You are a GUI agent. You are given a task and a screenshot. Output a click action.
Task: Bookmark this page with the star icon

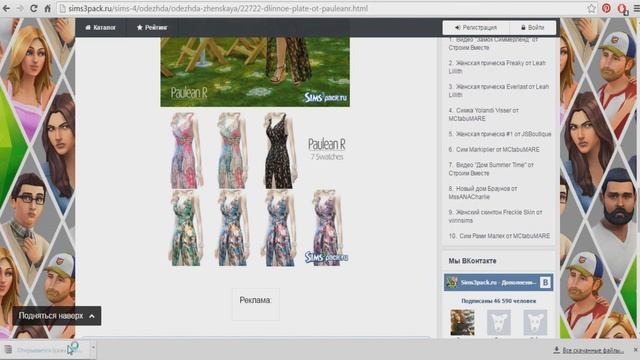click(x=591, y=8)
